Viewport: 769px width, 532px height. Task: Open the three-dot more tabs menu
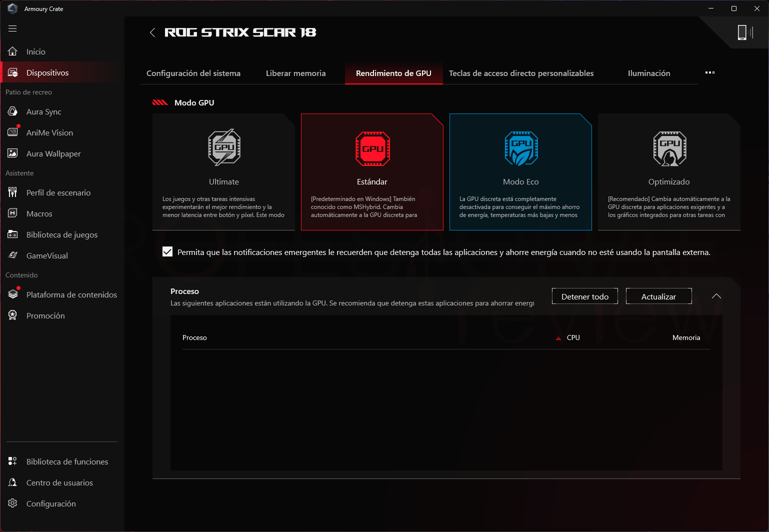pos(710,72)
